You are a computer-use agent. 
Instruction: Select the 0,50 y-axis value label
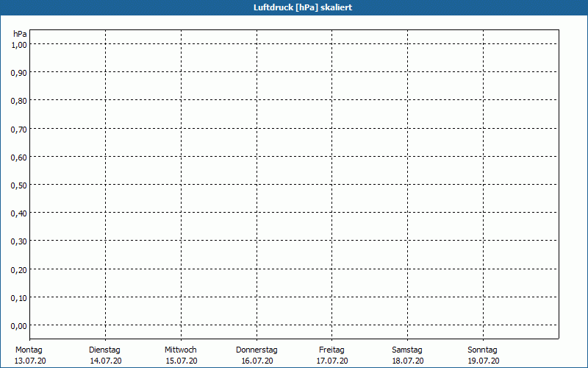19,185
